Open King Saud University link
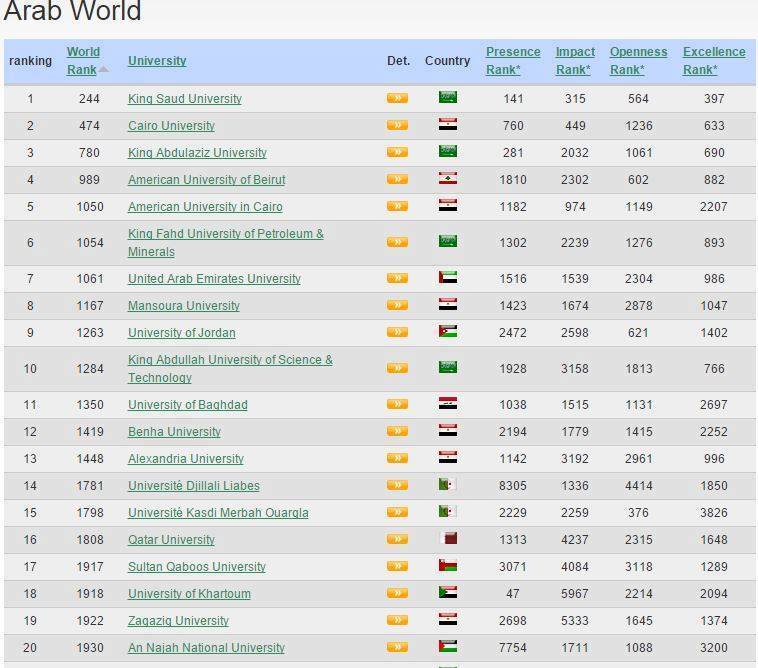Image resolution: width=758 pixels, height=668 pixels. [185, 99]
